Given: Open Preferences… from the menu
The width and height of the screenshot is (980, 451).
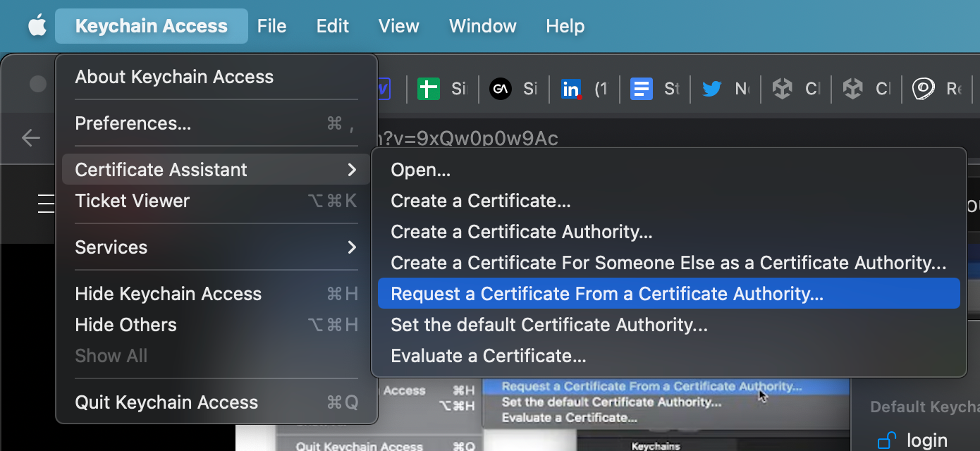Looking at the screenshot, I should coord(216,123).
